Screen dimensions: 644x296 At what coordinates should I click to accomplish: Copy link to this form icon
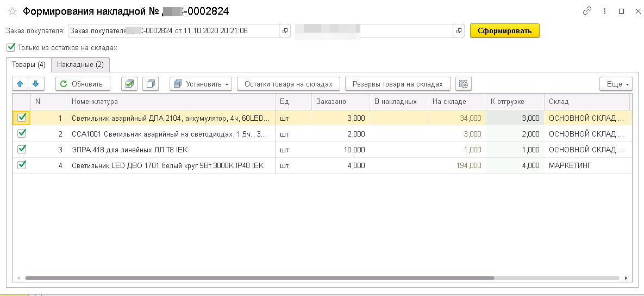point(587,11)
